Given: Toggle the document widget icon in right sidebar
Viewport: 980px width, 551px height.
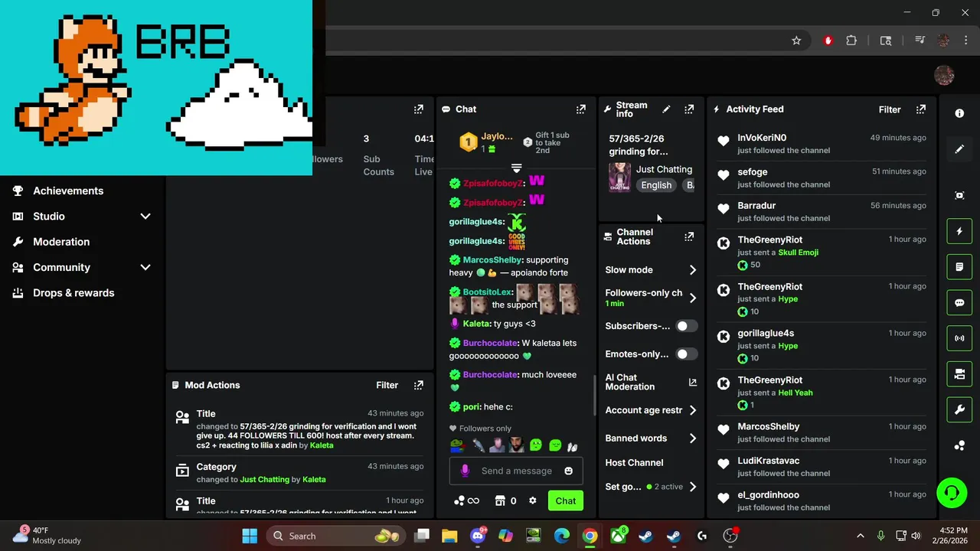Looking at the screenshot, I should click(959, 267).
